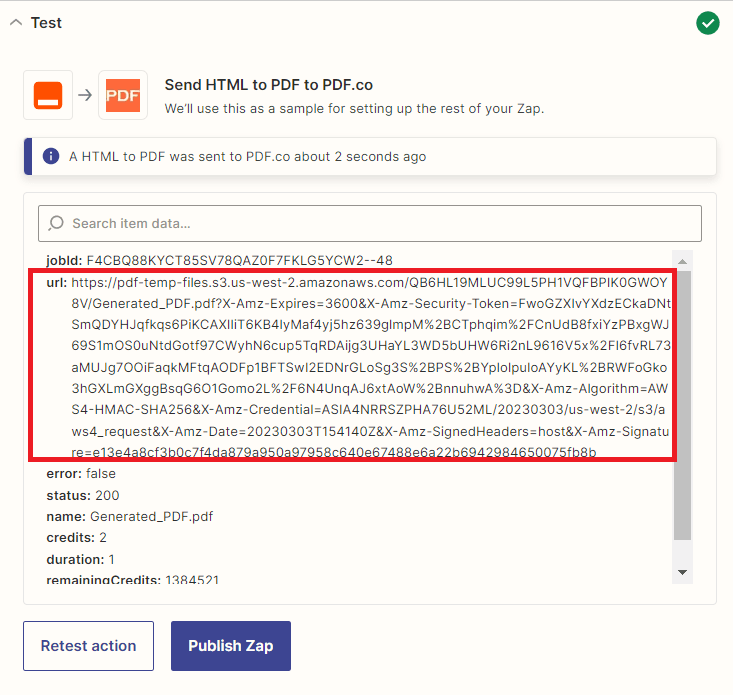Click the Test section heading
The height and width of the screenshot is (695, 733).
[x=46, y=23]
